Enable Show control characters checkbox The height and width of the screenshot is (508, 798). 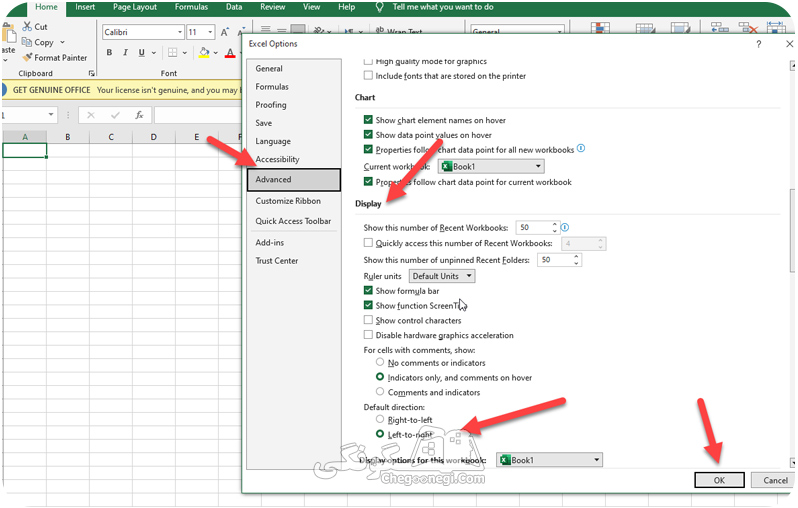click(368, 320)
